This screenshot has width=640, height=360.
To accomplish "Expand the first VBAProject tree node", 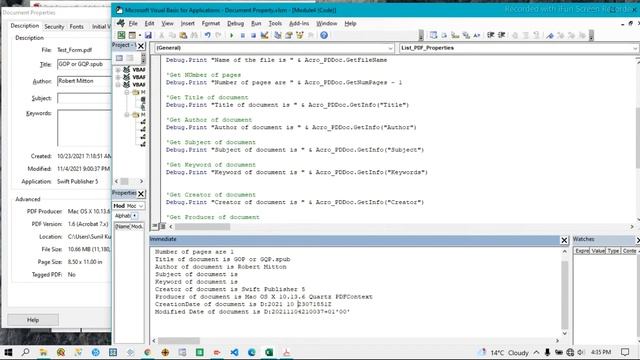I will (x=118, y=70).
